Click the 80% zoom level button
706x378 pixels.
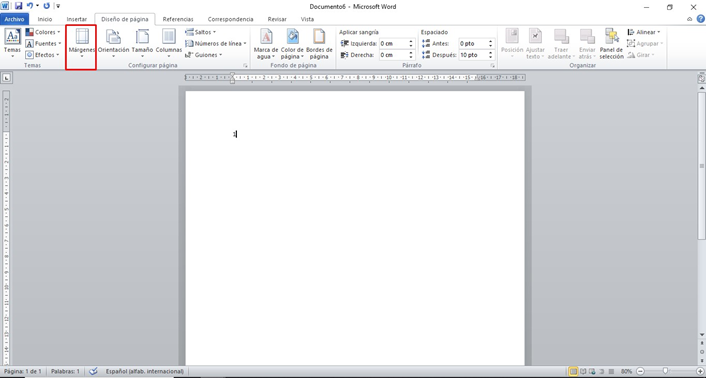click(x=626, y=371)
